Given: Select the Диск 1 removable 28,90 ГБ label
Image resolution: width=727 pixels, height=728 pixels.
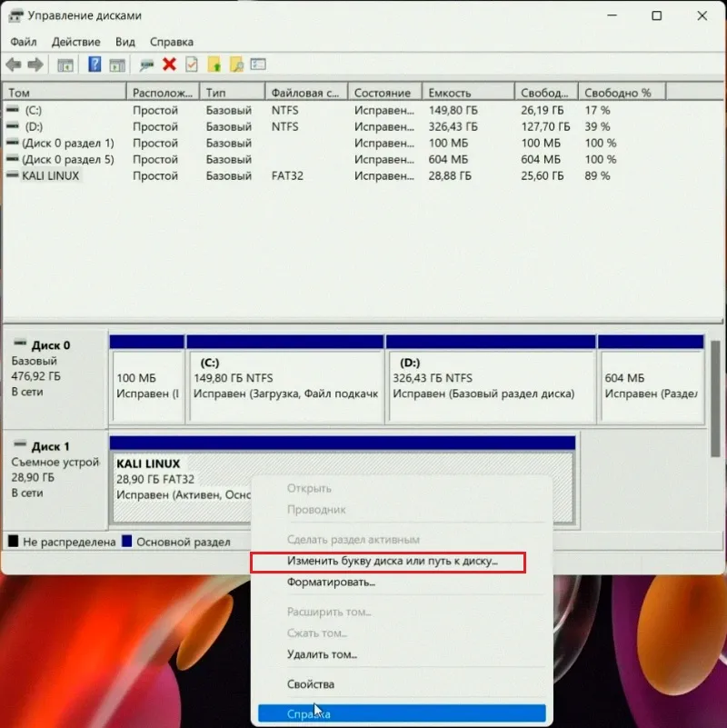Looking at the screenshot, I should point(55,480).
